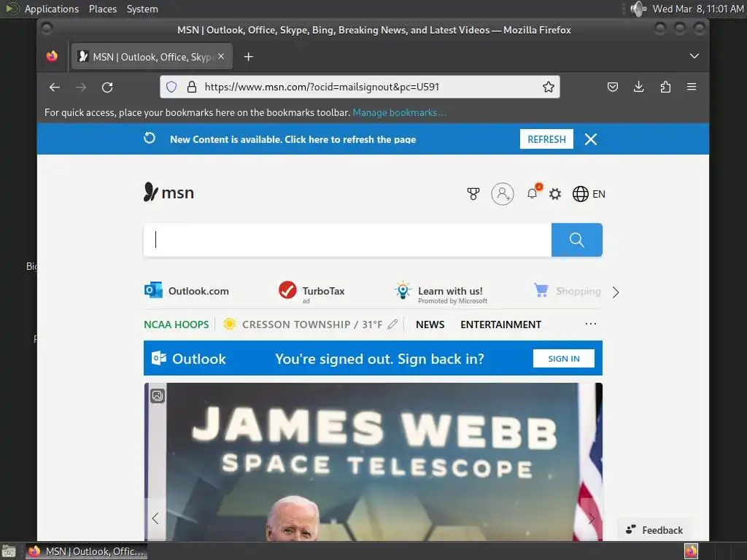Bookmark this page with the star icon
Image resolution: width=747 pixels, height=560 pixels.
pyautogui.click(x=549, y=87)
